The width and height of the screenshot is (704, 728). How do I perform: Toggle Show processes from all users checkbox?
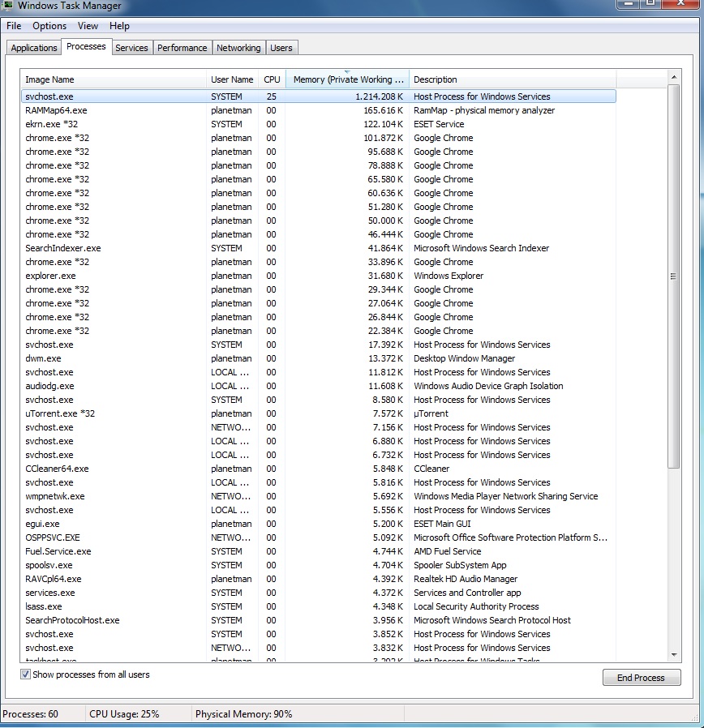click(x=26, y=674)
